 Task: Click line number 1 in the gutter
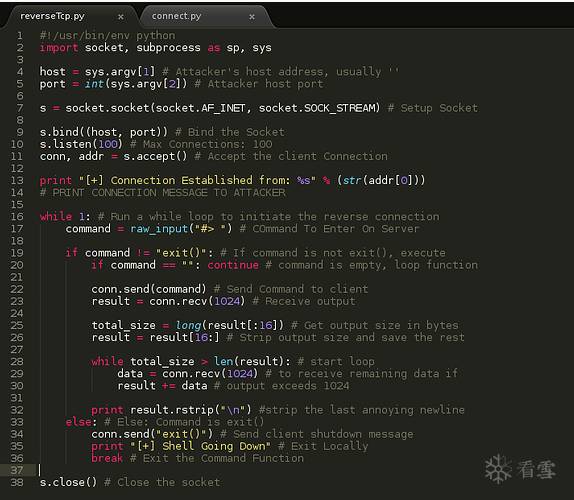pos(20,36)
